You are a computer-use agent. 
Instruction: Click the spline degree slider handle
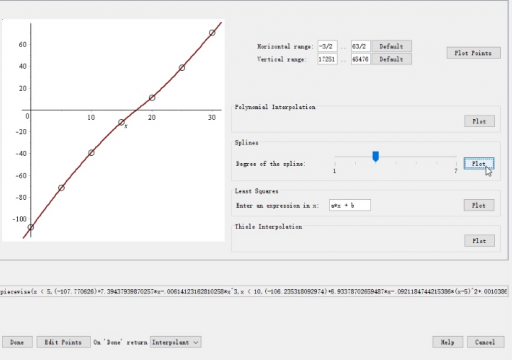pos(376,156)
